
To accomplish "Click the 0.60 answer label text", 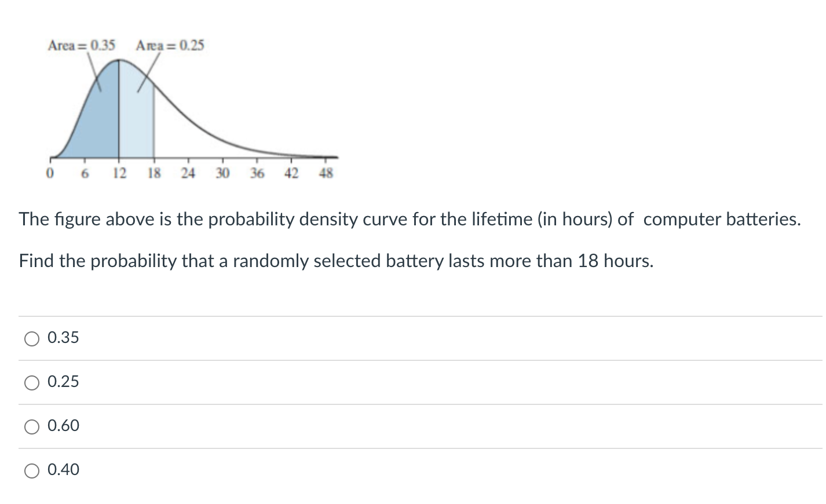I will tap(63, 426).
